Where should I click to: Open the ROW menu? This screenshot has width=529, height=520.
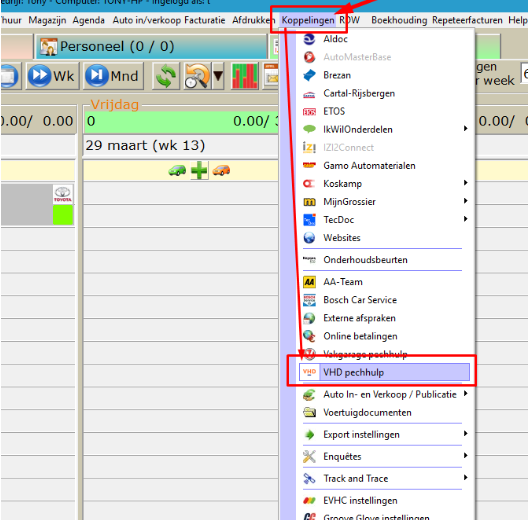coord(350,21)
